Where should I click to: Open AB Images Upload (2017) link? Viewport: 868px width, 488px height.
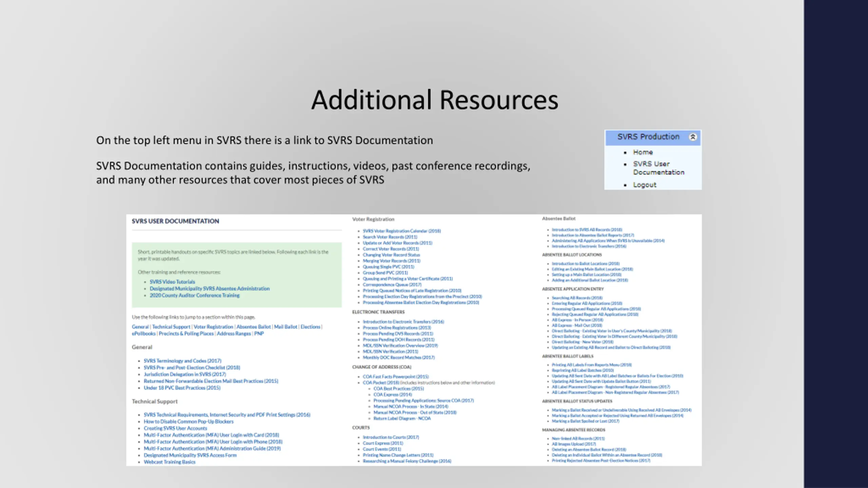(x=574, y=444)
